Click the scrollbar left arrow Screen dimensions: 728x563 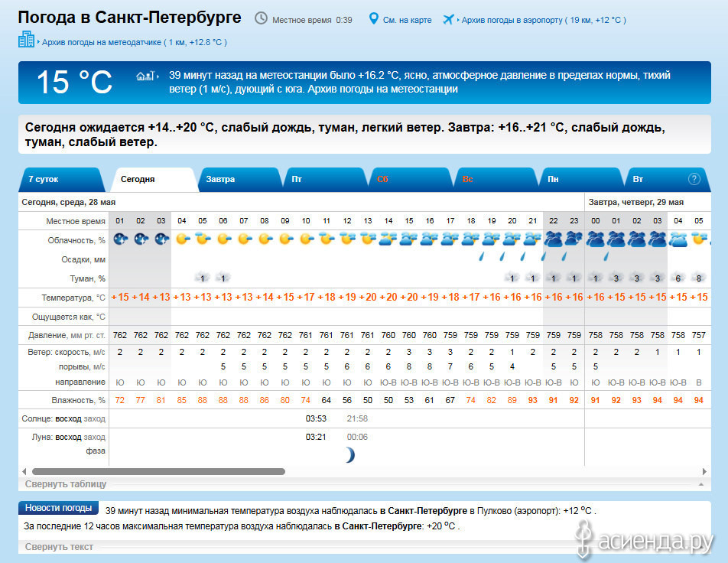click(x=24, y=471)
